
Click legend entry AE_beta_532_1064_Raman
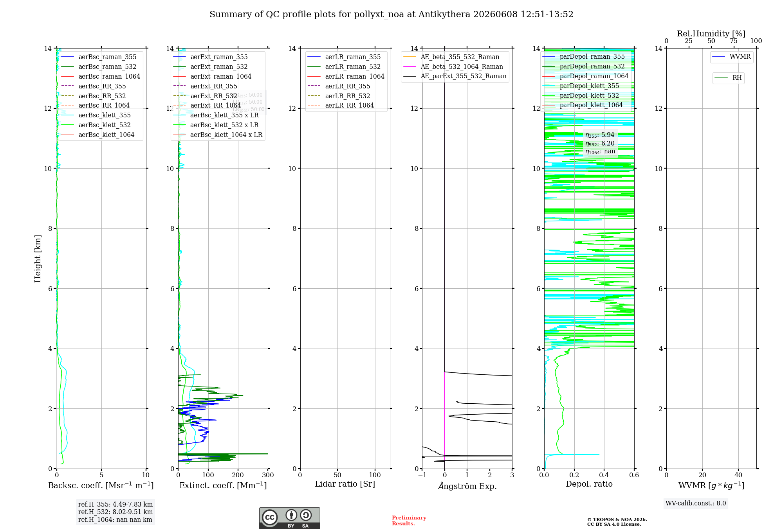point(453,67)
